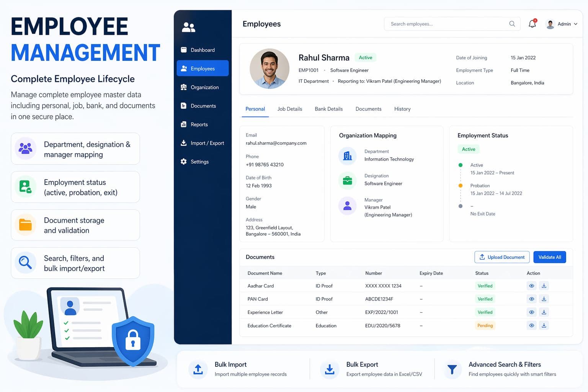The image size is (588, 392).
Task: Download the Aadhar Card document
Action: point(544,286)
